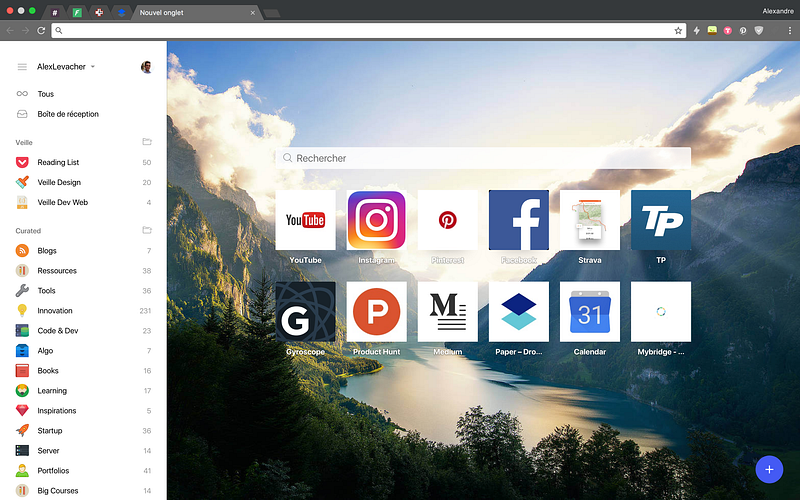Click the shield extension icon
Screen dimensions: 800x500
759,31
